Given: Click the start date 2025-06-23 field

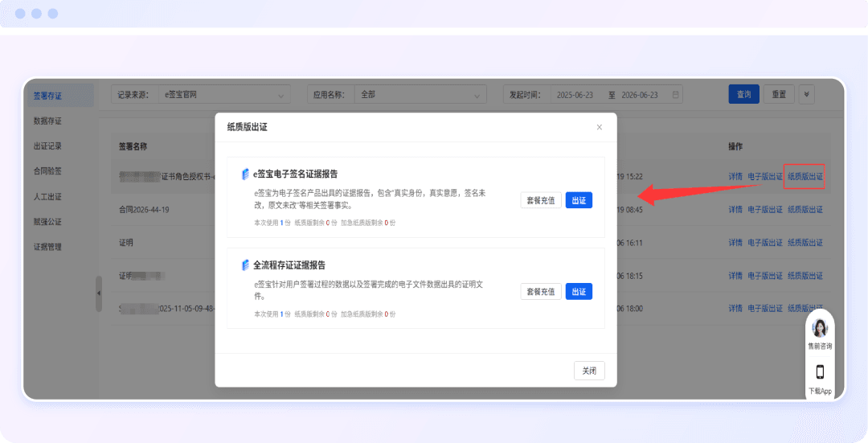Looking at the screenshot, I should [575, 95].
